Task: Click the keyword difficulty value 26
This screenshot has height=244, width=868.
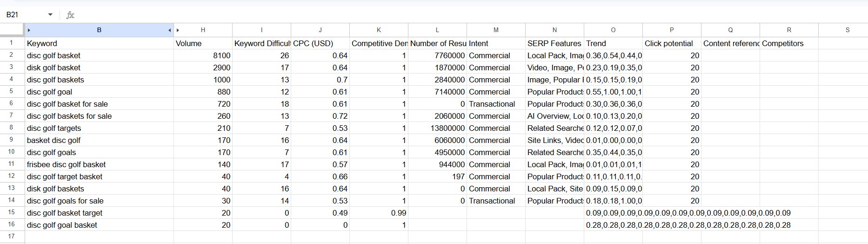Action: point(261,55)
